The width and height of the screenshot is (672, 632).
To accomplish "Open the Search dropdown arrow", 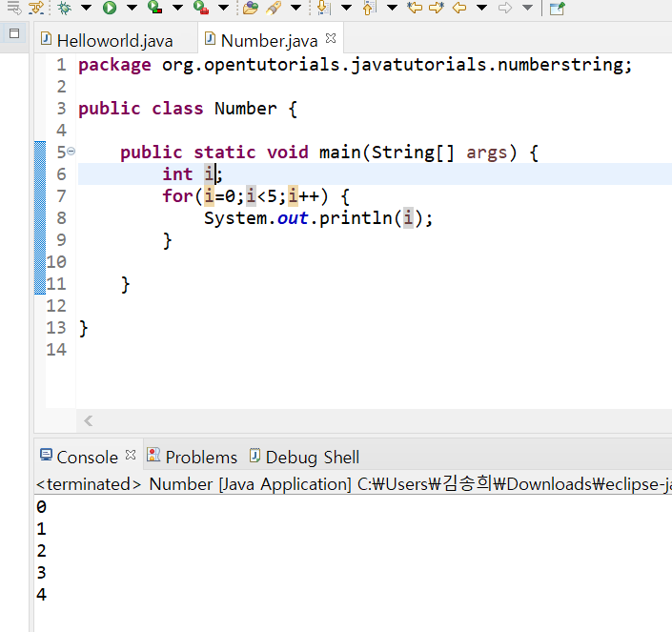I will [295, 8].
